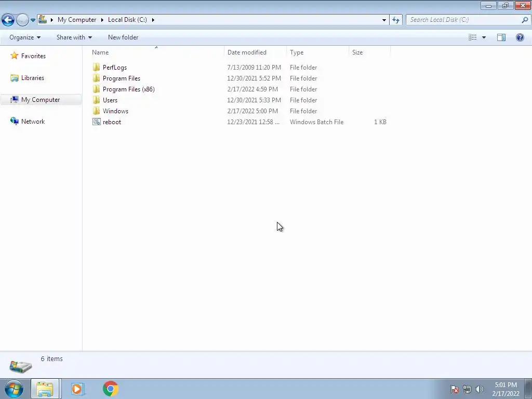532x399 pixels.
Task: Click the PerfLogs folder name
Action: tap(115, 68)
